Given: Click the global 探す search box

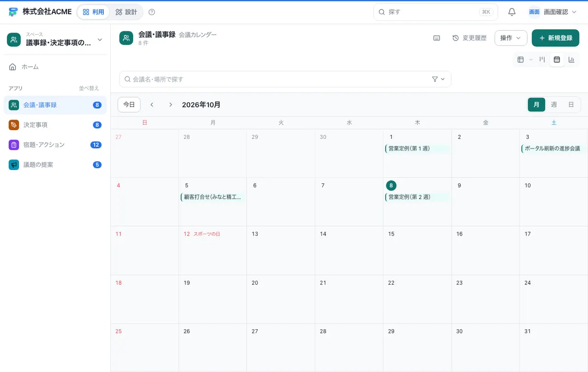Looking at the screenshot, I should [x=435, y=12].
